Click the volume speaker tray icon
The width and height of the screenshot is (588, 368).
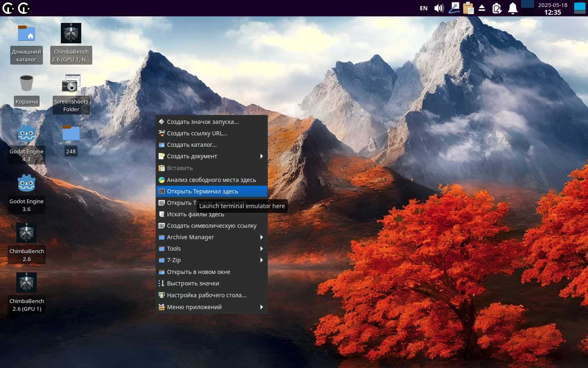pos(439,8)
